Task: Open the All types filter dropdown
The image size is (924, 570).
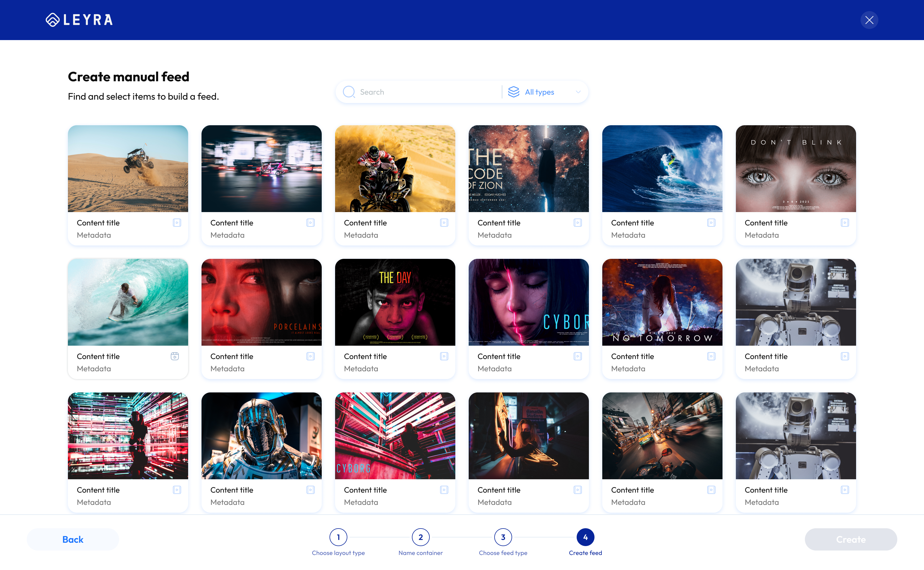Action: click(x=545, y=92)
